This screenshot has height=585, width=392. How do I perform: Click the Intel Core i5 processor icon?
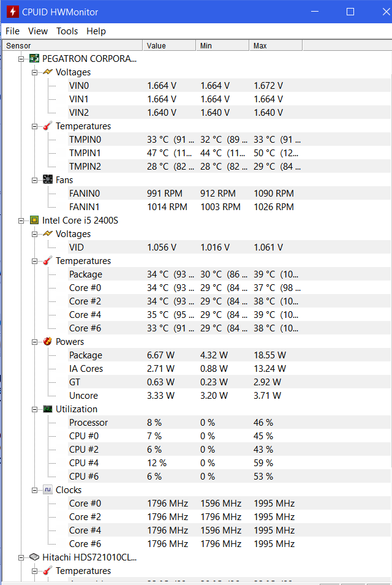point(34,221)
